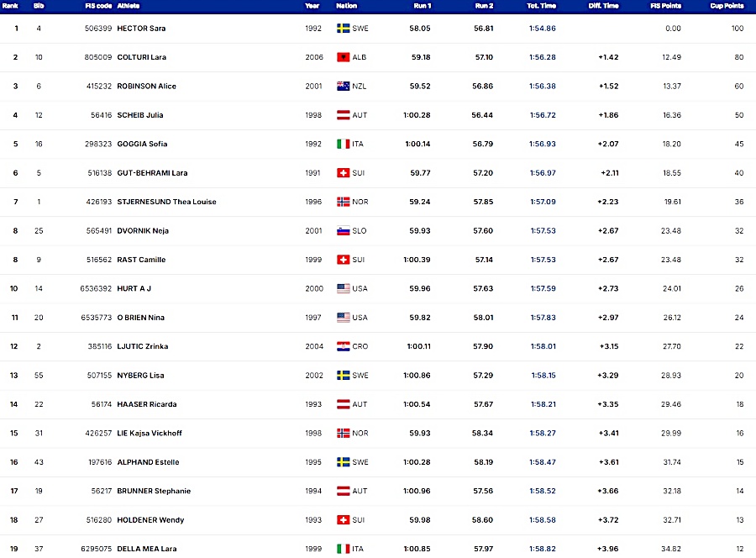This screenshot has height=558, width=756.
Task: Click the Austria flag beside SCHEIB Julia
Action: point(344,115)
